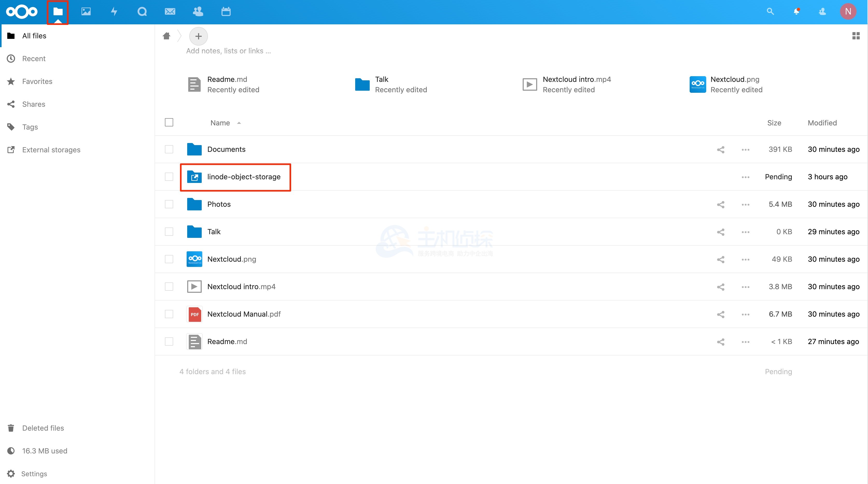This screenshot has height=484, width=868.
Task: Open the Settings link at bottom left
Action: coord(34,474)
